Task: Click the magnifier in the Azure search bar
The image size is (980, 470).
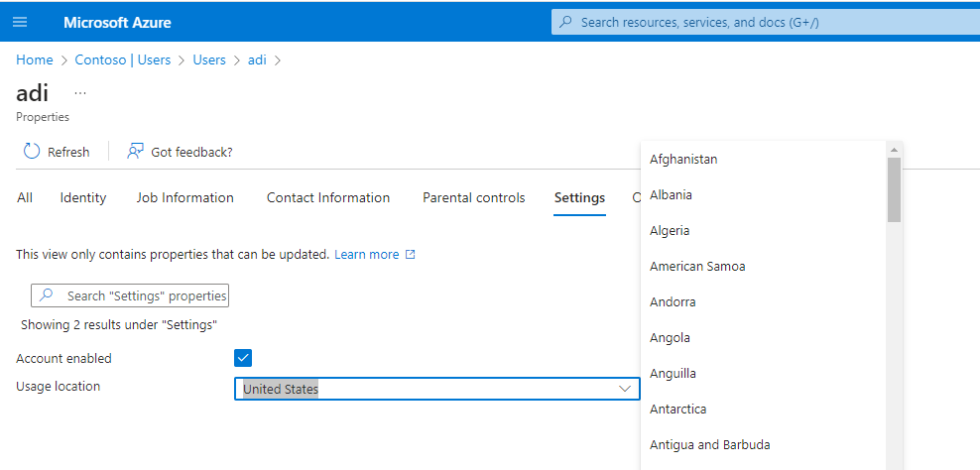Action: click(x=565, y=22)
